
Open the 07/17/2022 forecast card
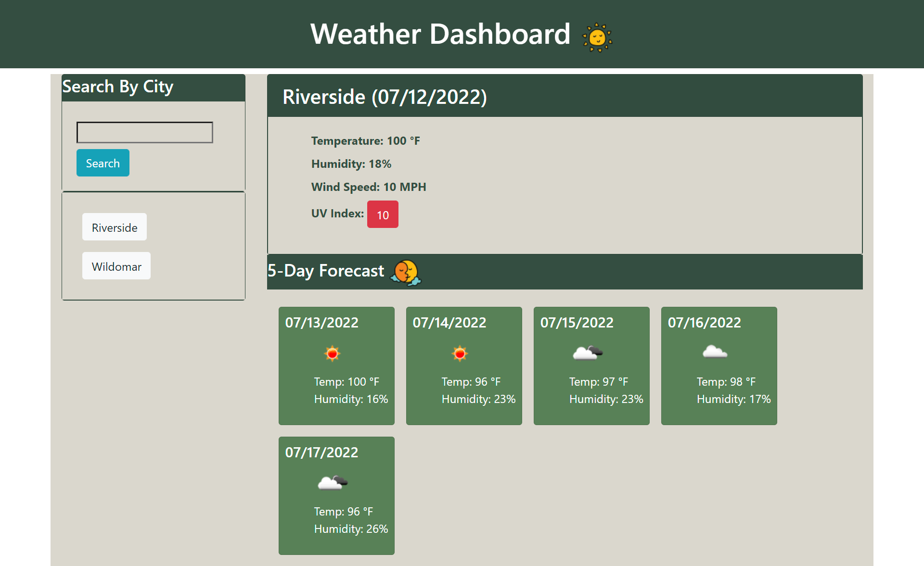click(x=336, y=495)
